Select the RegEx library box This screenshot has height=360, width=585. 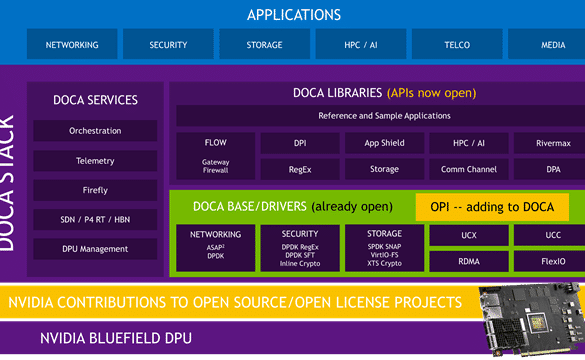click(x=300, y=169)
